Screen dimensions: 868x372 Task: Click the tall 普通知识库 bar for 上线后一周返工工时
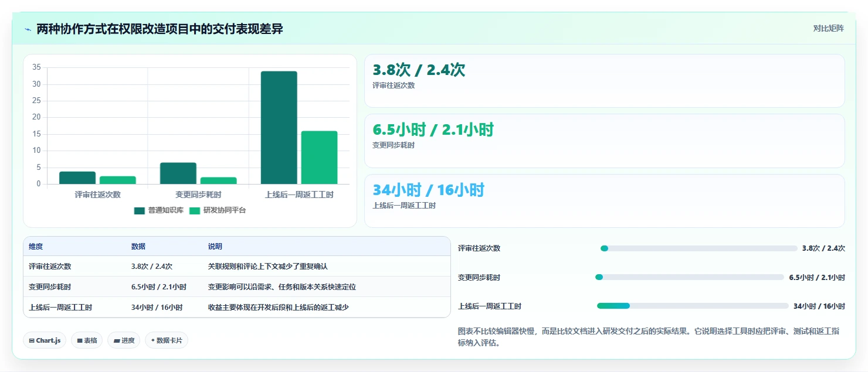click(279, 128)
